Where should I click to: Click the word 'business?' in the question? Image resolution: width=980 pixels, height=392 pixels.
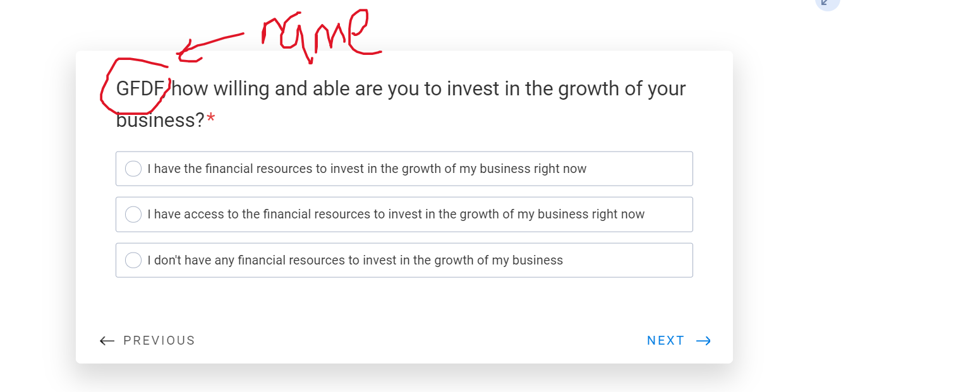point(159,120)
